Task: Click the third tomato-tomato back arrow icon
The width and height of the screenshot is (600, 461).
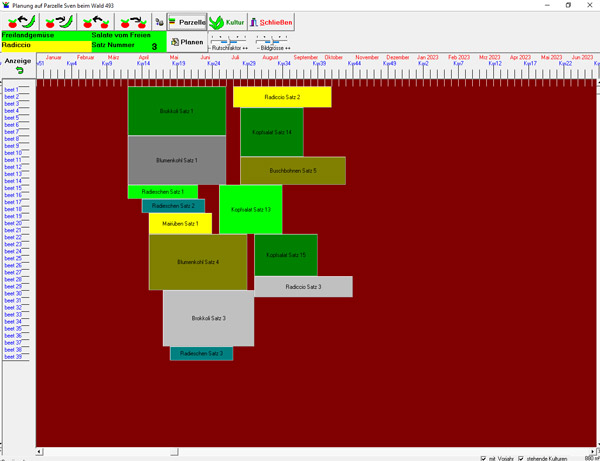Action: (96, 21)
